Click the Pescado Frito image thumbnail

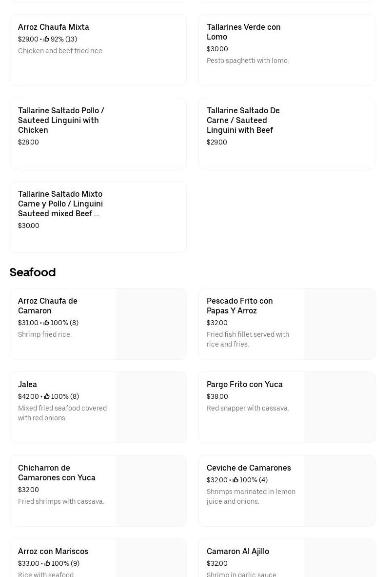coord(340,324)
